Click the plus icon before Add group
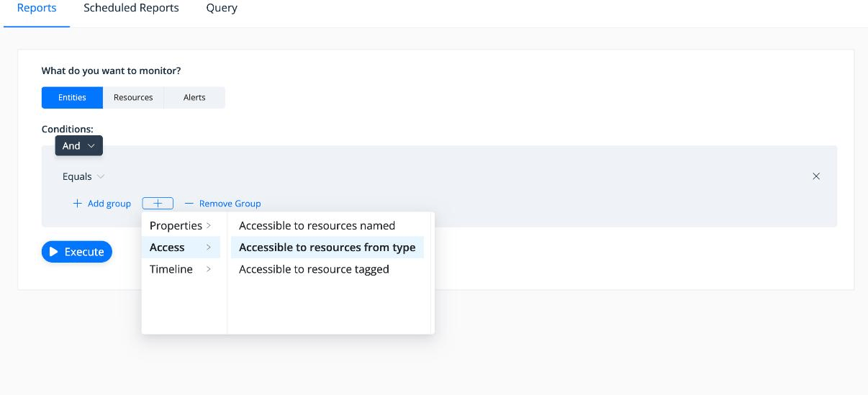The image size is (868, 395). point(78,204)
